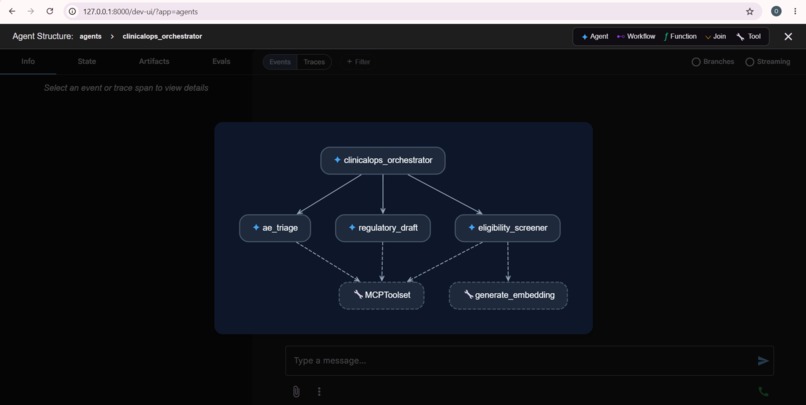Viewport: 806px width, 405px height.
Task: Bookmark this page with the star icon
Action: coord(749,11)
